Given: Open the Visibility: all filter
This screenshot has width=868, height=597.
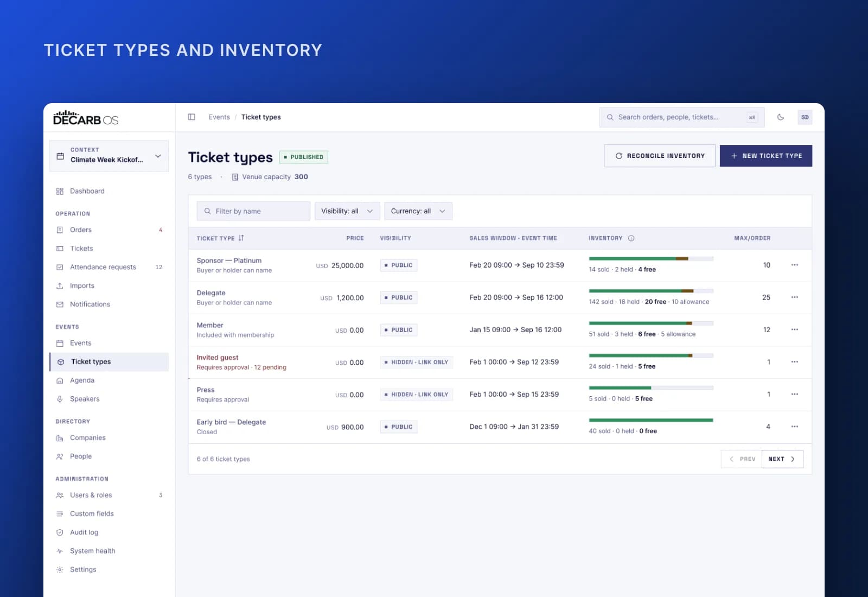Looking at the screenshot, I should [x=347, y=211].
